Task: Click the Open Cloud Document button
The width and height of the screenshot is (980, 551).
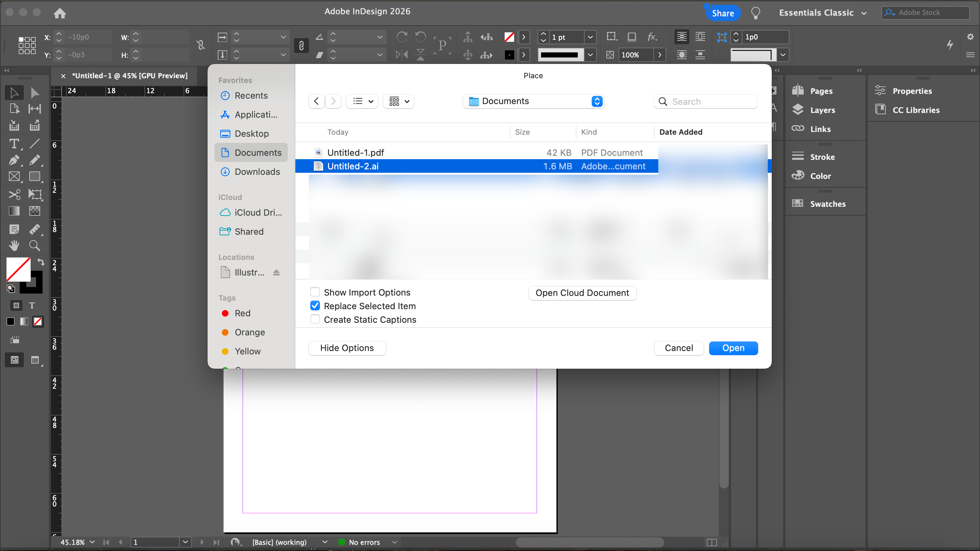Action: coord(582,293)
